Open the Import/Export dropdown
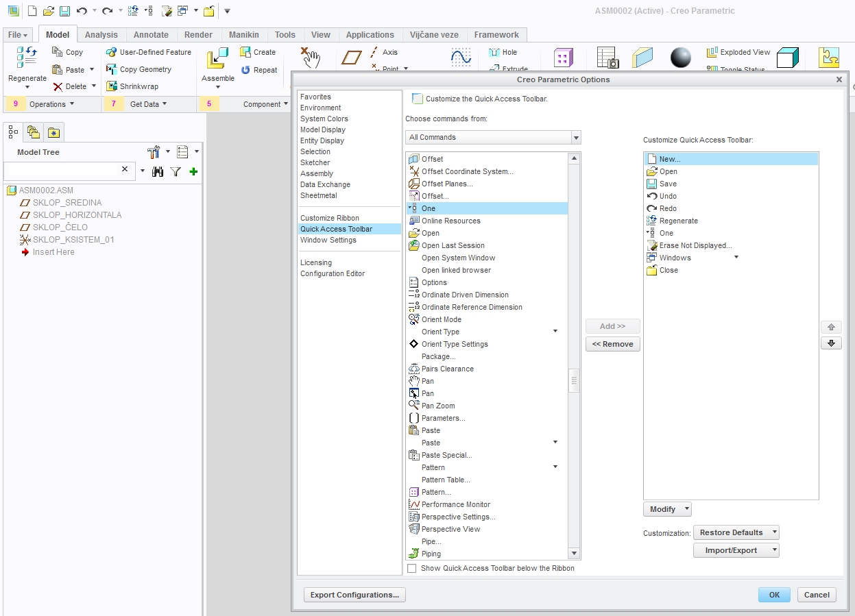The height and width of the screenshot is (616, 855). point(736,550)
